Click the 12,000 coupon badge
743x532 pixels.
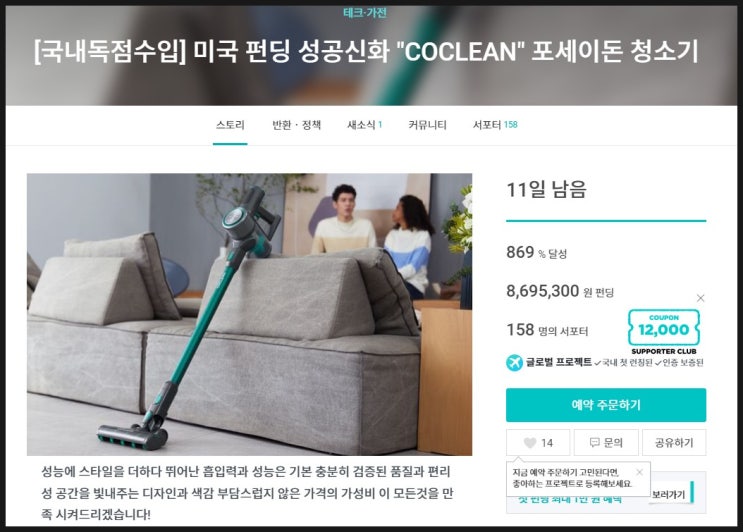[663, 327]
